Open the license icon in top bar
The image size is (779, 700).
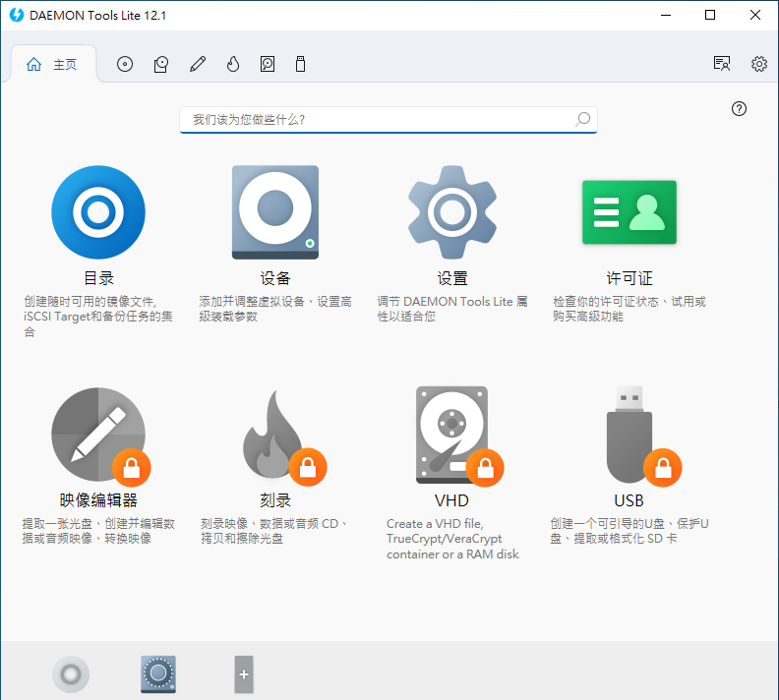[x=721, y=64]
